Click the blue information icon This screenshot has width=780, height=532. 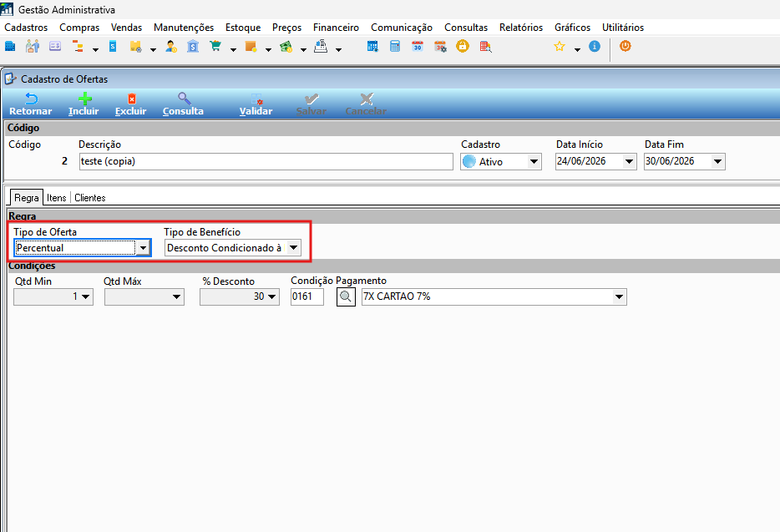click(595, 46)
